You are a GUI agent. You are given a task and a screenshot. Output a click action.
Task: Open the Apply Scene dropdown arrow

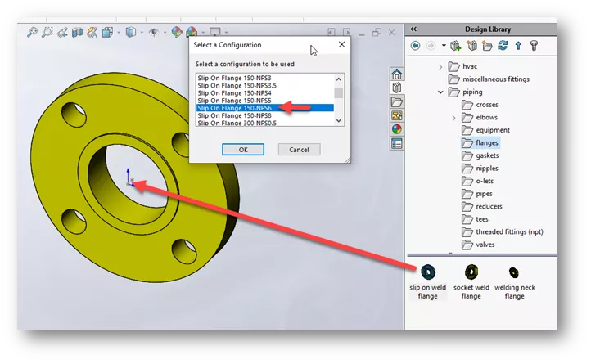tap(203, 33)
